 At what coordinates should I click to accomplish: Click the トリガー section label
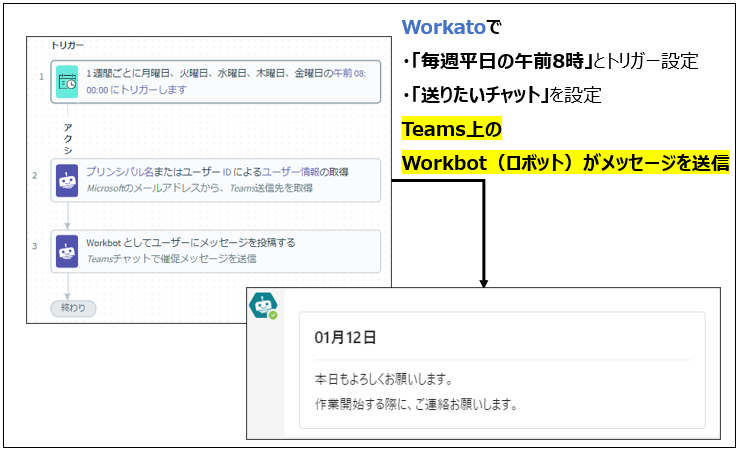pos(67,45)
